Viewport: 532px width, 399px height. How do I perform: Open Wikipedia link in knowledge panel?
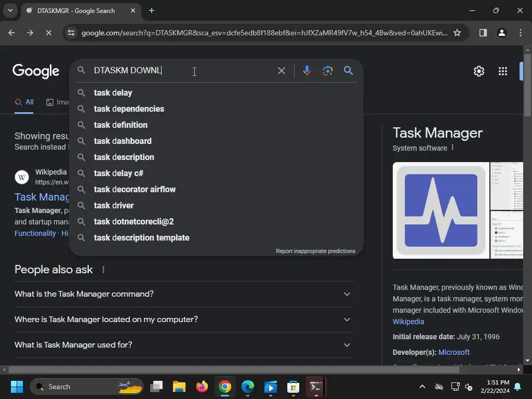408,322
